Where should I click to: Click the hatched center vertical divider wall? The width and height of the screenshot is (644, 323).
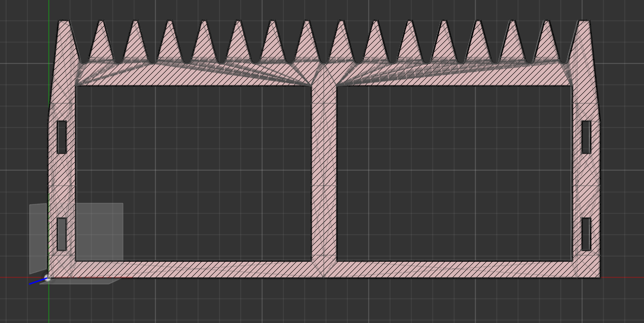point(324,178)
